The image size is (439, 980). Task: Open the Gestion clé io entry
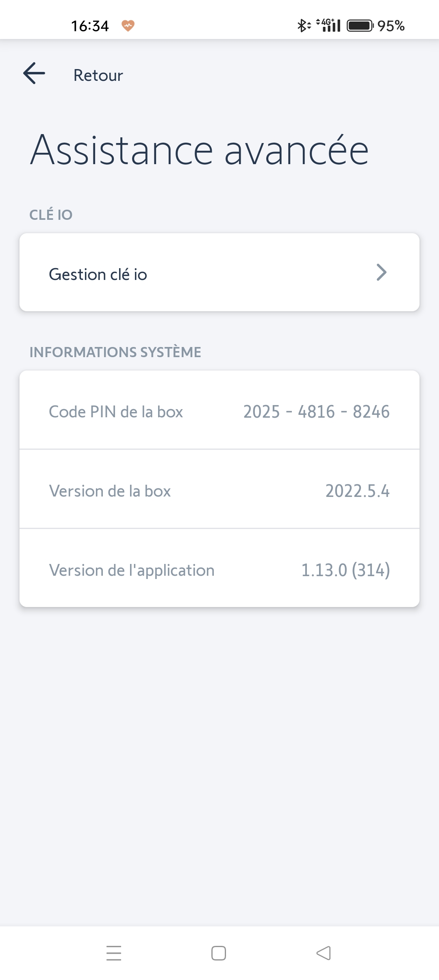point(219,272)
